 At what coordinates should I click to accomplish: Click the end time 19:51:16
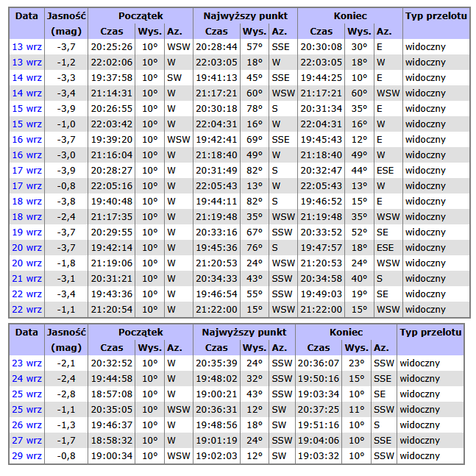(319, 425)
